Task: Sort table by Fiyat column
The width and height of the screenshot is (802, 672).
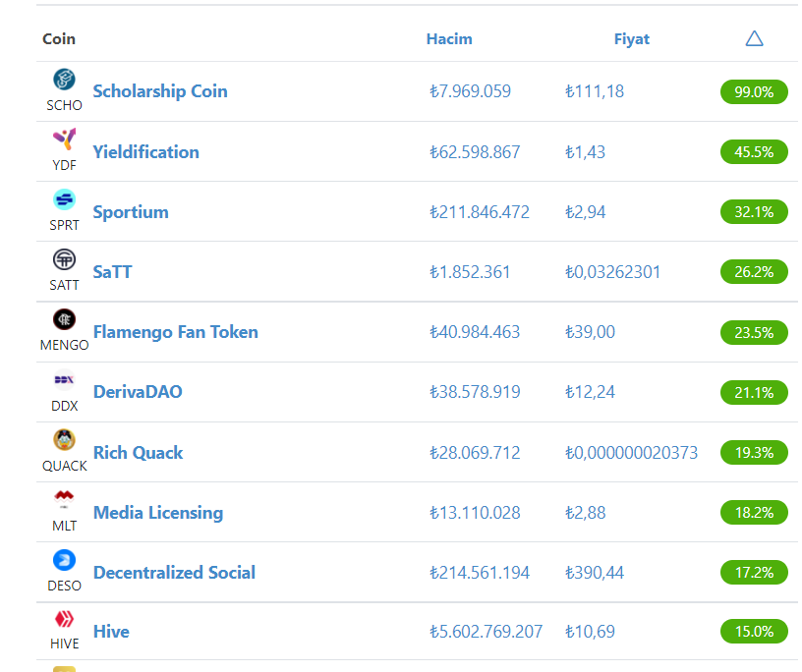Action: pos(631,39)
